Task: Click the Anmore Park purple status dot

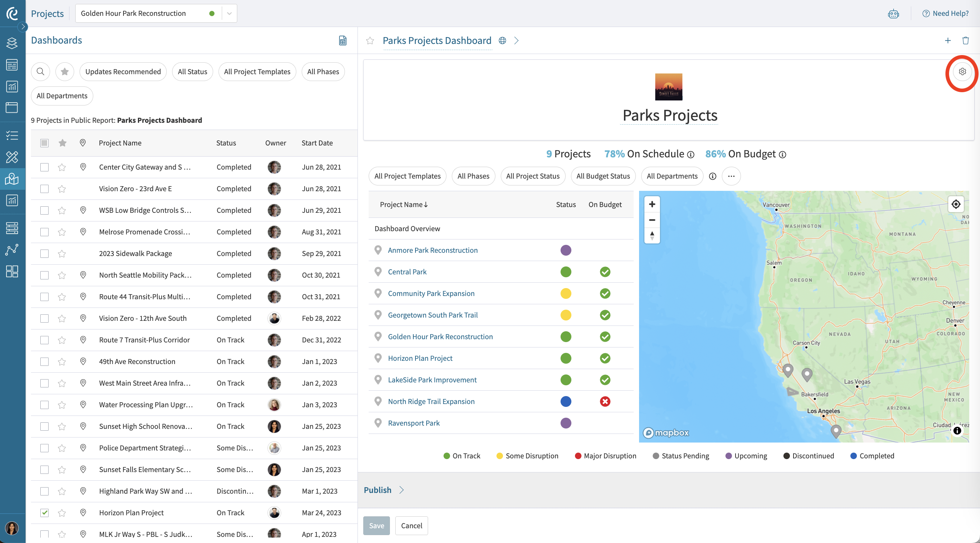Action: tap(566, 250)
